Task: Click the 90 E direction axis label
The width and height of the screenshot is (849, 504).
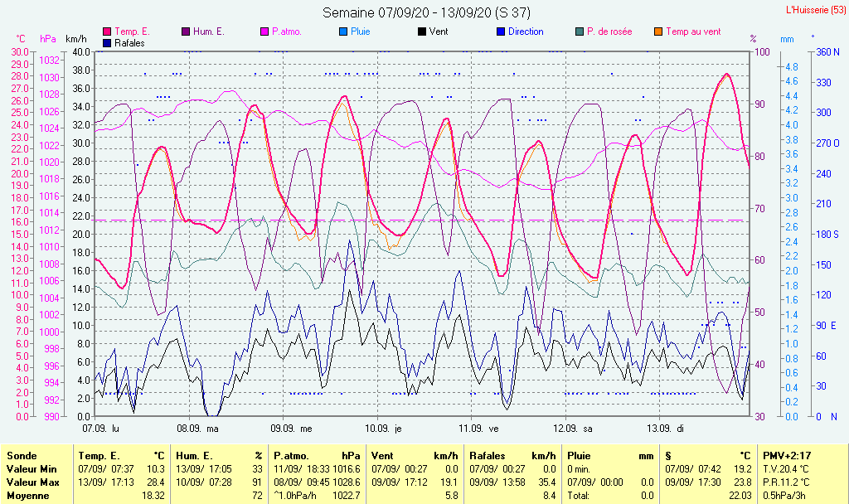Action: tap(827, 325)
